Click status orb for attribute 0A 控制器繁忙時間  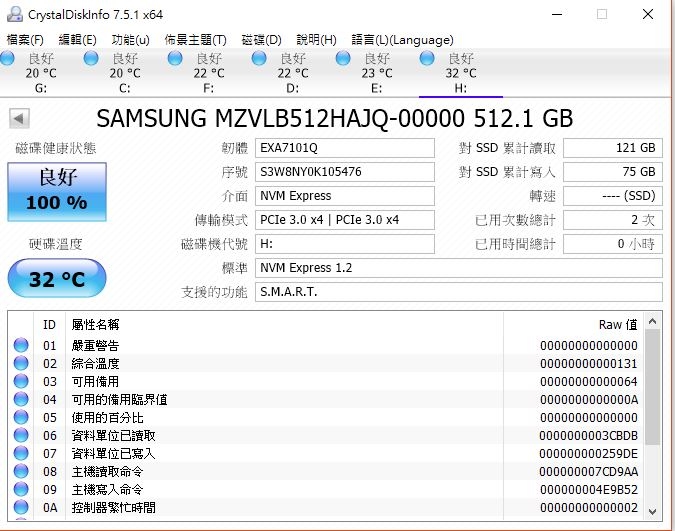pos(21,507)
